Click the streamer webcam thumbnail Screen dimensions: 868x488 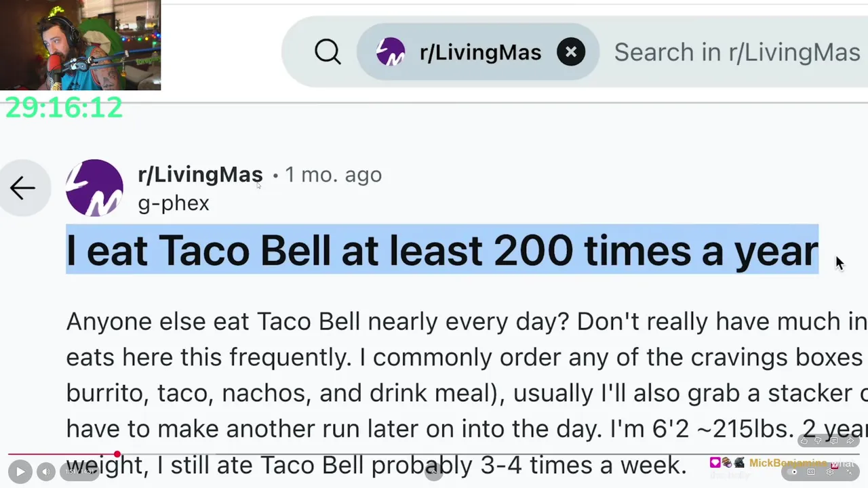tap(80, 45)
